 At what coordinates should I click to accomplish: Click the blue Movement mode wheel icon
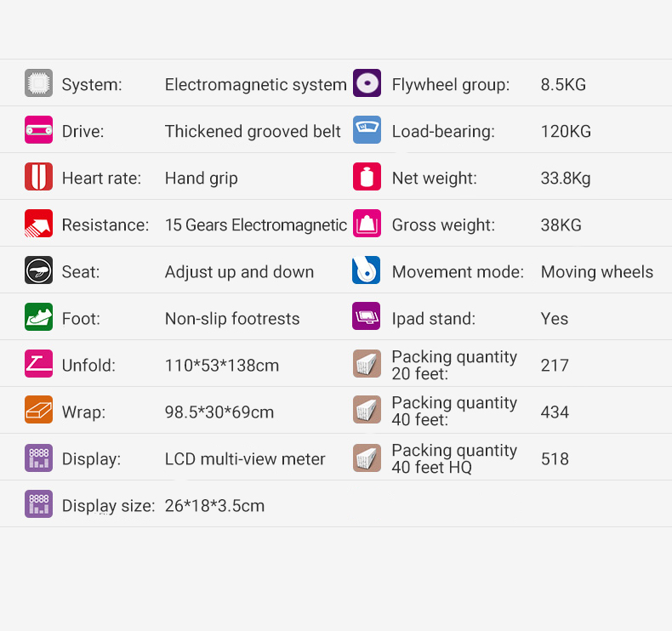click(366, 270)
